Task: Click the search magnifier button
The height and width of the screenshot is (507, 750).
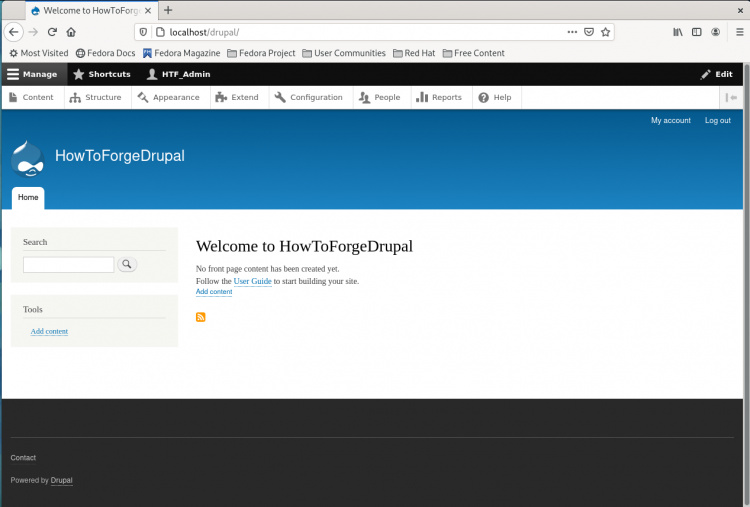Action: (127, 265)
